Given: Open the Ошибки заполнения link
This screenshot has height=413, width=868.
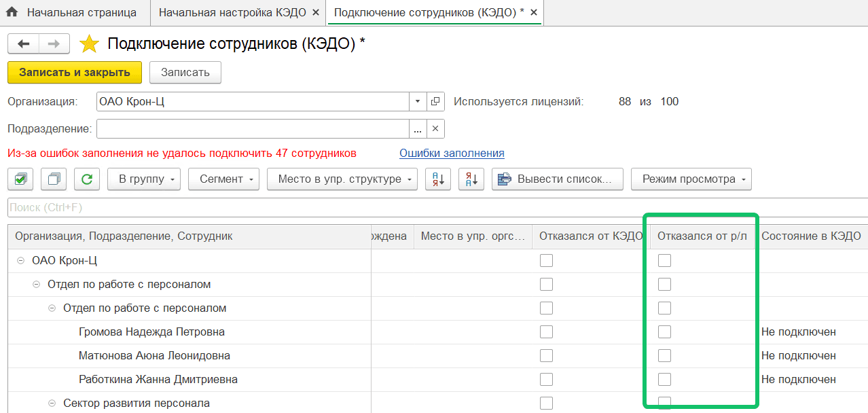Looking at the screenshot, I should point(452,154).
